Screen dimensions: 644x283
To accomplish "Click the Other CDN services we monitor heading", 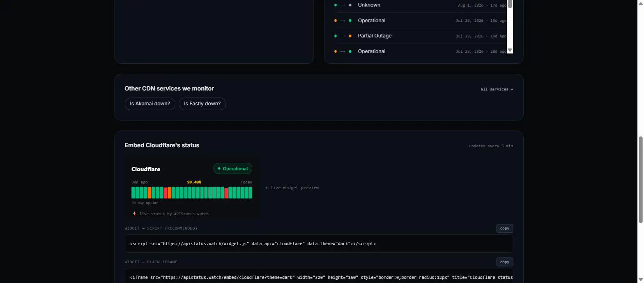I will (169, 88).
